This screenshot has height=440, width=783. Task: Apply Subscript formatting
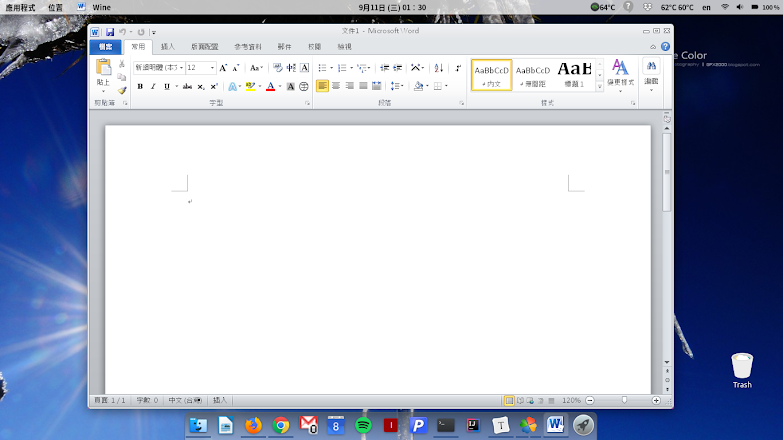coord(201,86)
